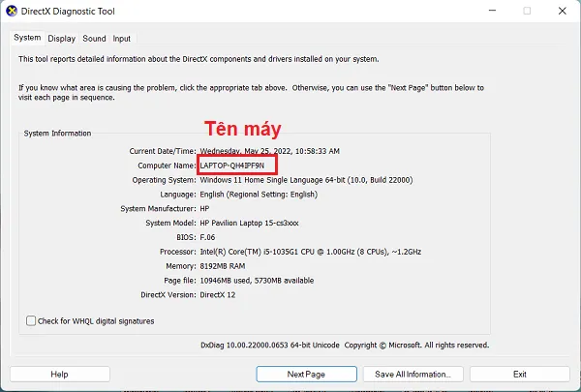Click the red Tên máy annotation label
Image resolution: width=581 pixels, height=392 pixels.
click(x=239, y=131)
